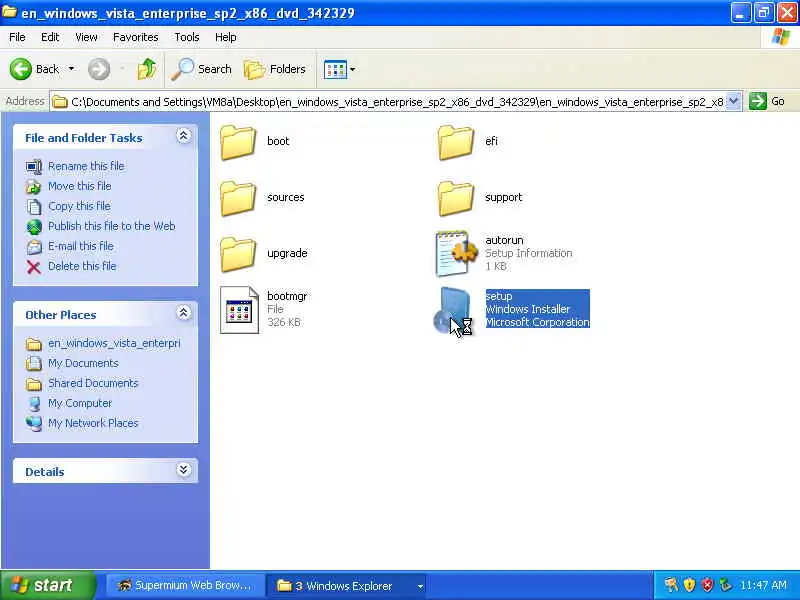Click the 'sources' folder name

[x=286, y=197]
